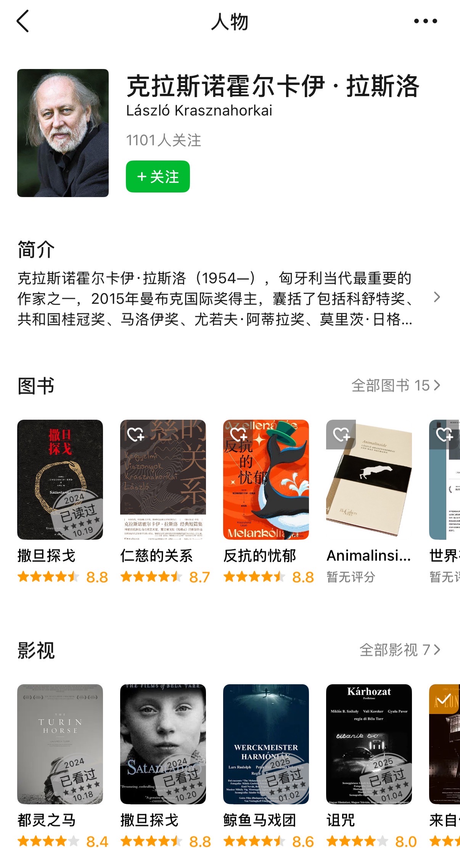The width and height of the screenshot is (460, 868).
Task: Tap checkmark badge on last film poster
Action: tap(444, 699)
